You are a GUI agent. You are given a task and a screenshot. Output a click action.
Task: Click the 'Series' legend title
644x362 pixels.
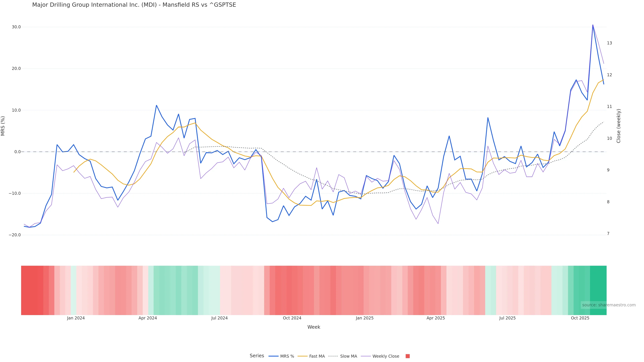[257, 356]
